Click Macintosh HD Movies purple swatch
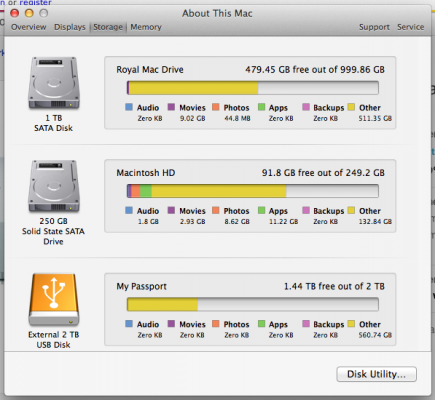The image size is (435, 400). tap(171, 210)
